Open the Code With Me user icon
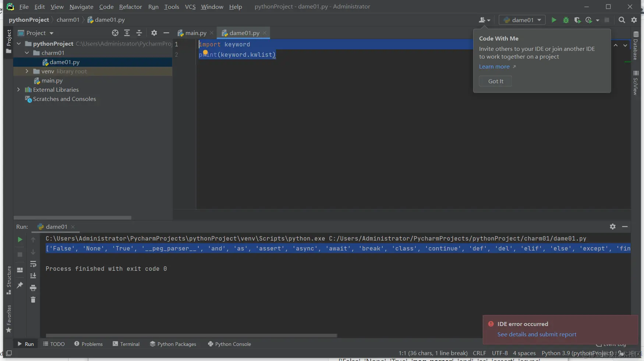 (482, 20)
